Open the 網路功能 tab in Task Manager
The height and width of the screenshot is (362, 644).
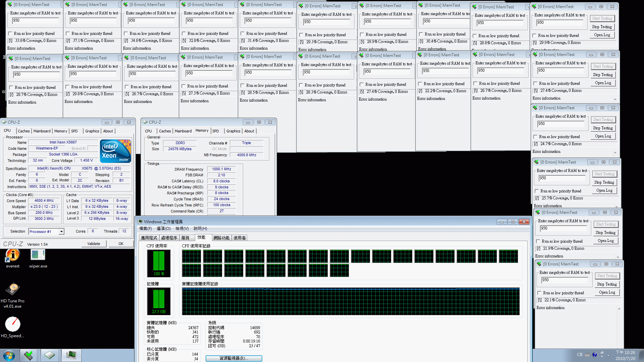point(221,238)
